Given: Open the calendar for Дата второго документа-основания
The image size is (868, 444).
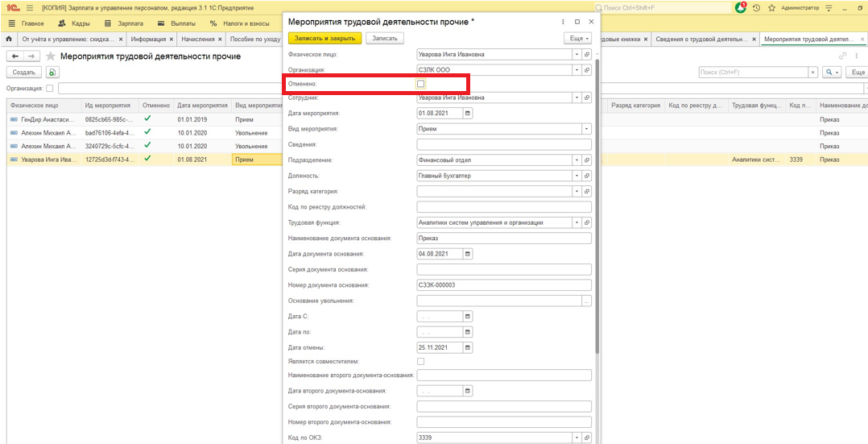Looking at the screenshot, I should pyautogui.click(x=467, y=391).
